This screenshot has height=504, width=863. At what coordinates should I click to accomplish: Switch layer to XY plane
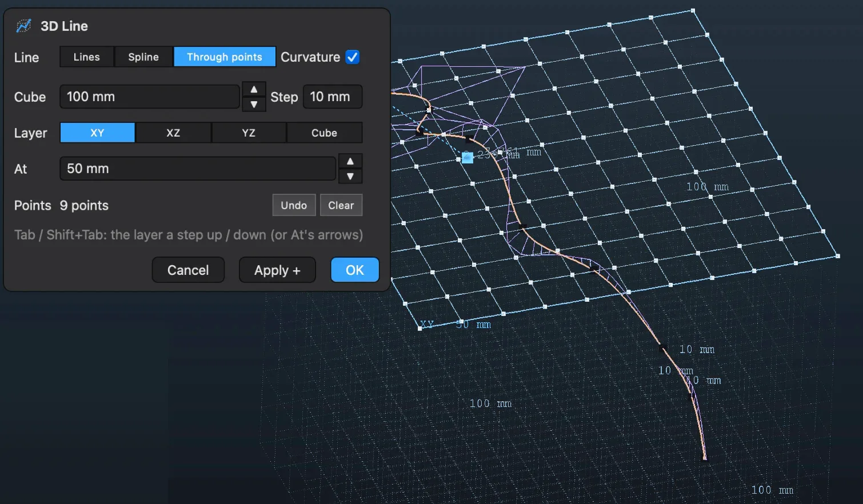[x=97, y=133]
